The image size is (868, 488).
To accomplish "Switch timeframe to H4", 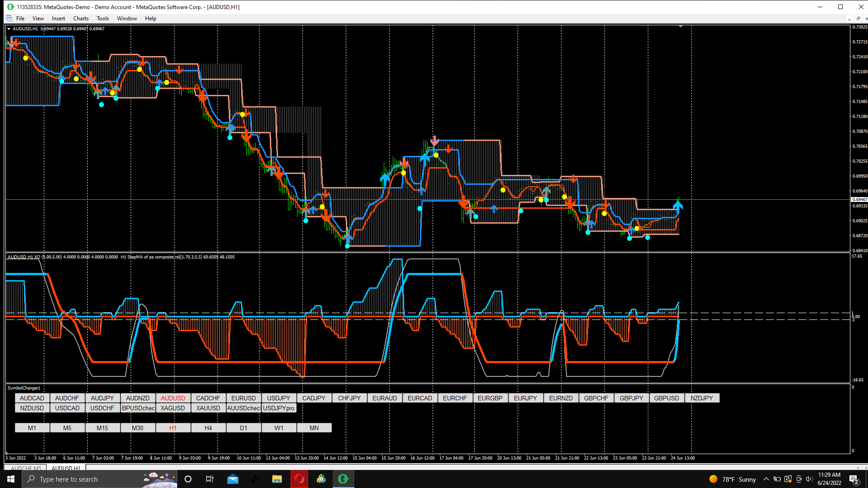I will click(x=208, y=428).
